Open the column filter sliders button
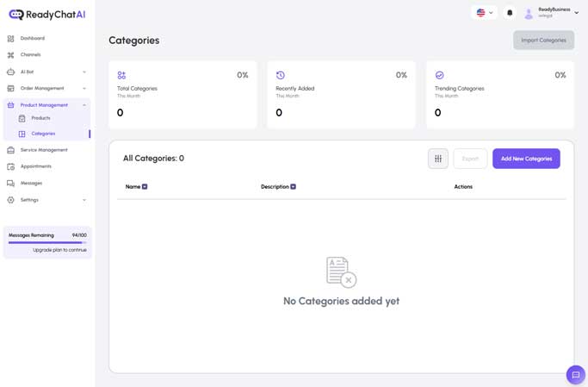588x387 pixels. point(438,159)
